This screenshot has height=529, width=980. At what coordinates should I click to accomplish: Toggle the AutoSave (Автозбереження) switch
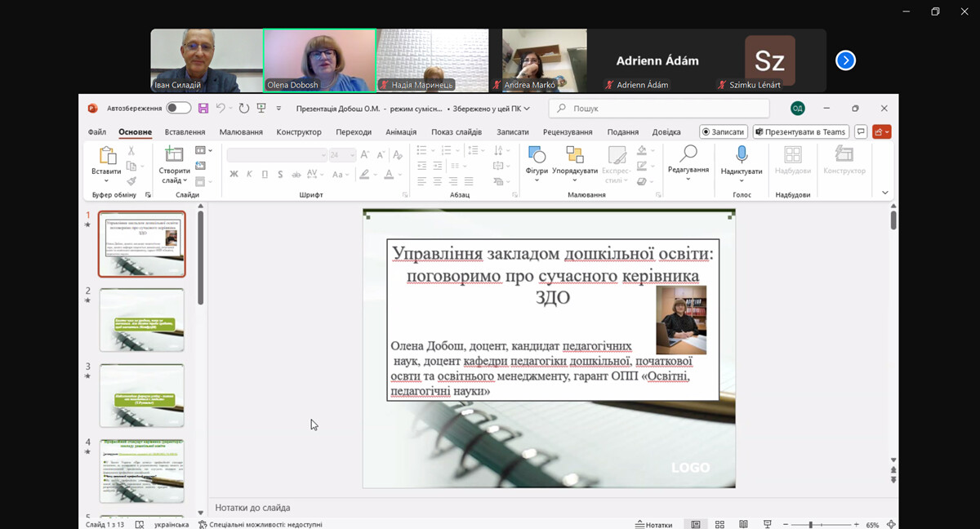(178, 108)
